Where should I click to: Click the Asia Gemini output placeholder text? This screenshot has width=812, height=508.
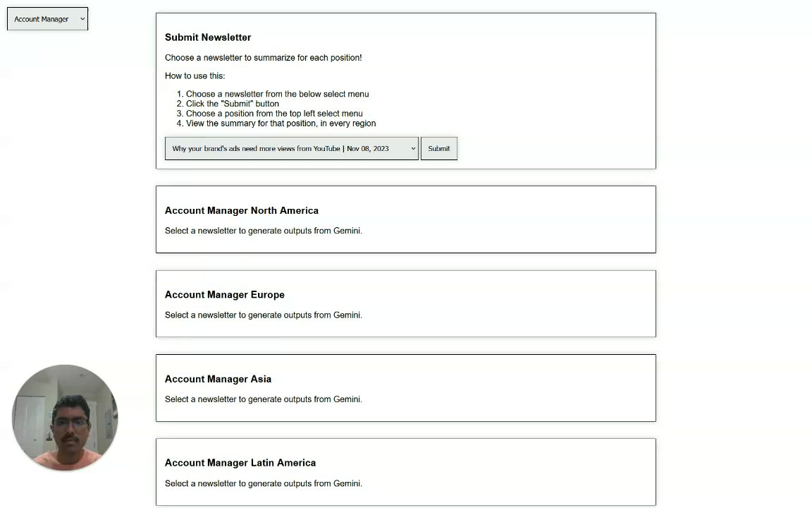pos(264,399)
